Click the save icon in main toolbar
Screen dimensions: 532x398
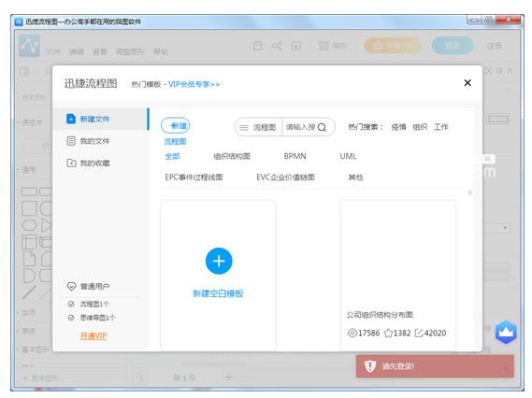coord(258,46)
